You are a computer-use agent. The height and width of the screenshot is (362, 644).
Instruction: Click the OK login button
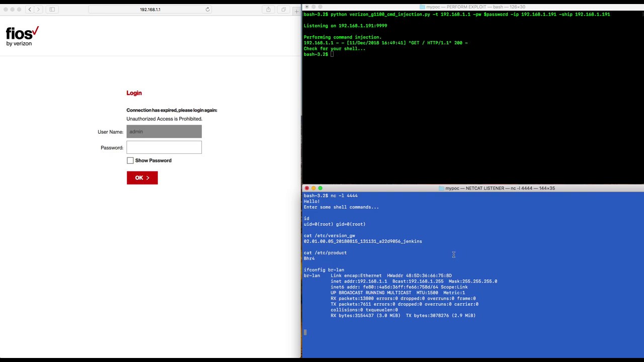point(142,177)
